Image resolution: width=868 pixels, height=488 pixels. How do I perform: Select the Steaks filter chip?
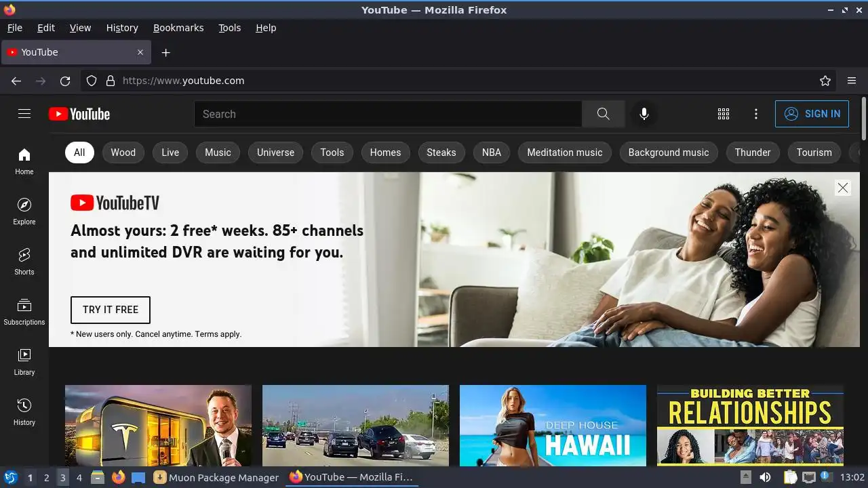(441, 152)
